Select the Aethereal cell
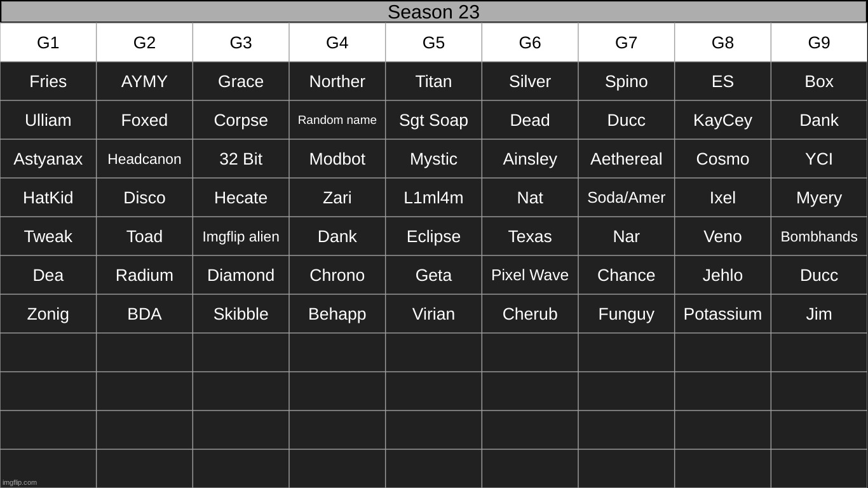The image size is (868, 488). click(x=626, y=159)
